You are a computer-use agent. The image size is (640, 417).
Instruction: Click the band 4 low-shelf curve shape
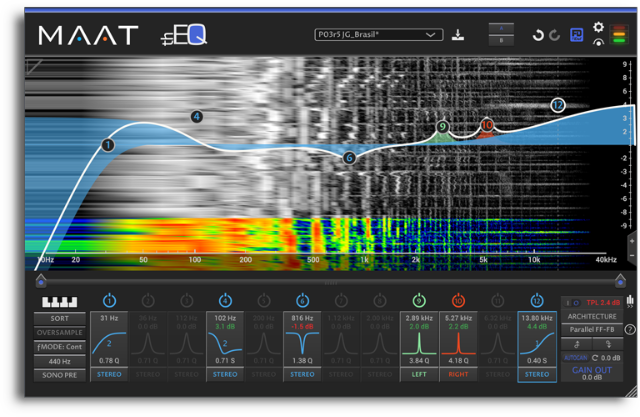click(x=225, y=343)
